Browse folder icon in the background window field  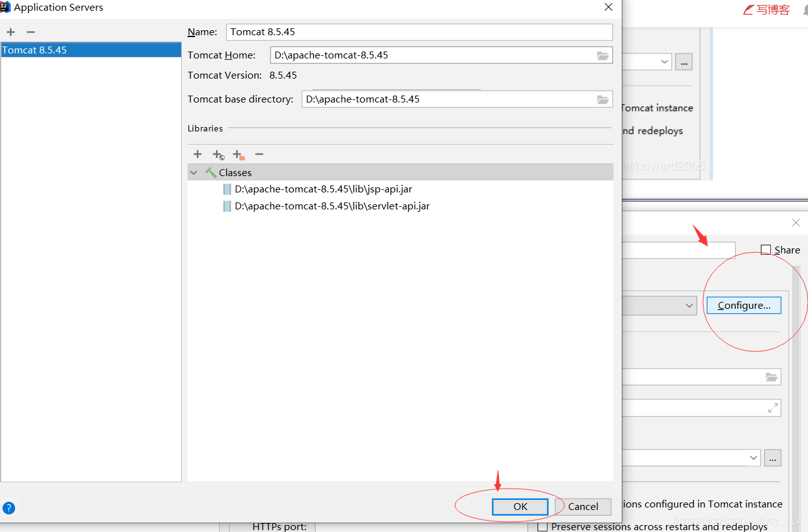(772, 377)
